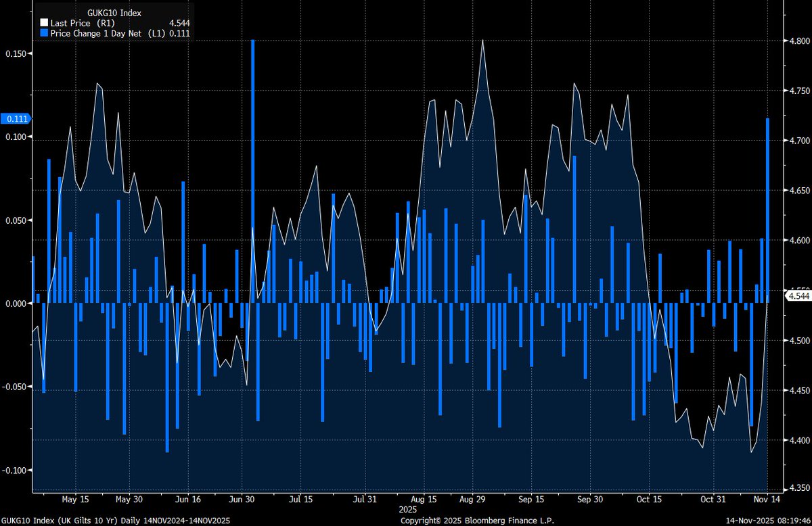
Task: Click the Aug 29 date label
Action: (472, 500)
